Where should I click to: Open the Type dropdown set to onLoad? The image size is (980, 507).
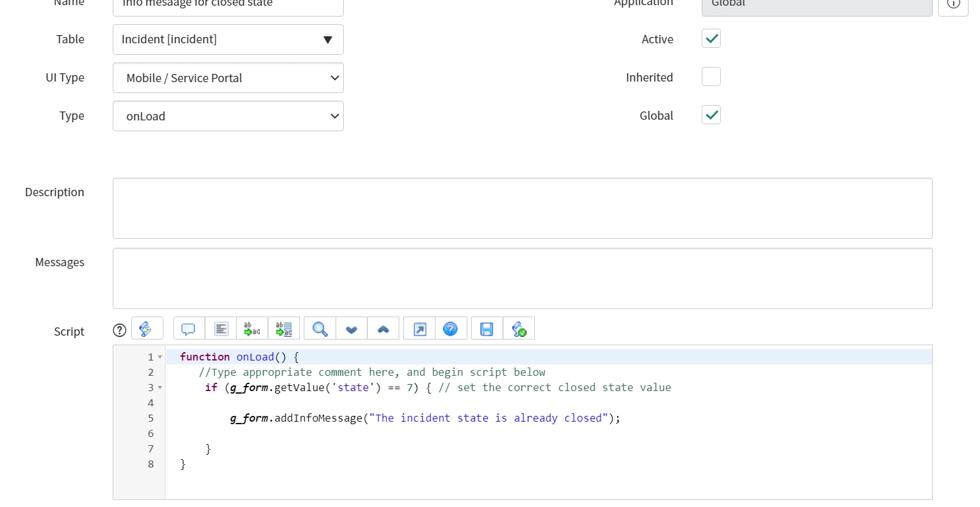pyautogui.click(x=228, y=116)
